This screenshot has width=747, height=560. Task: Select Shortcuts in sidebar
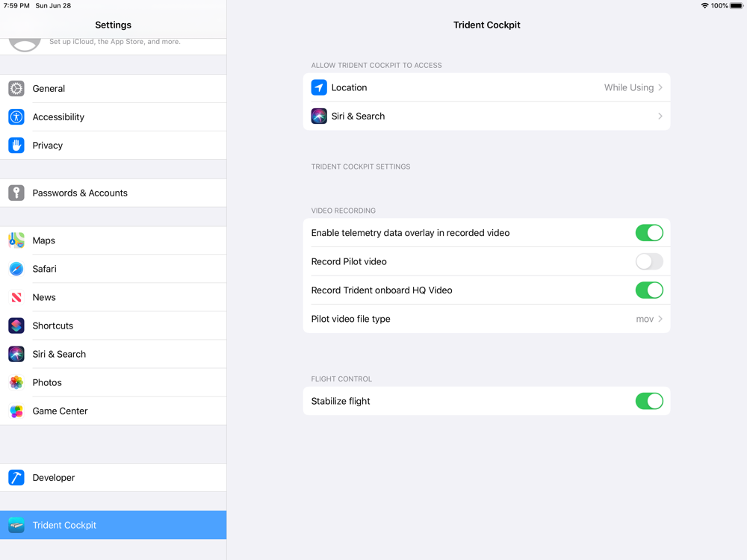coord(114,326)
